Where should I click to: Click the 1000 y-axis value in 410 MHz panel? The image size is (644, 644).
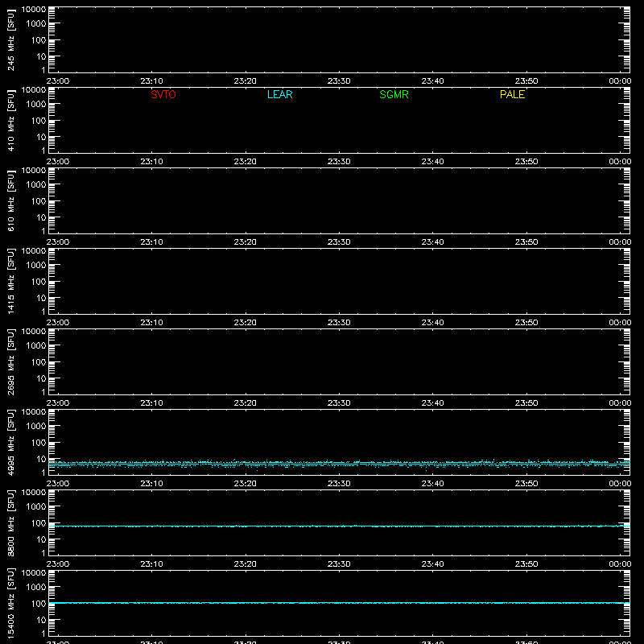(x=36, y=105)
